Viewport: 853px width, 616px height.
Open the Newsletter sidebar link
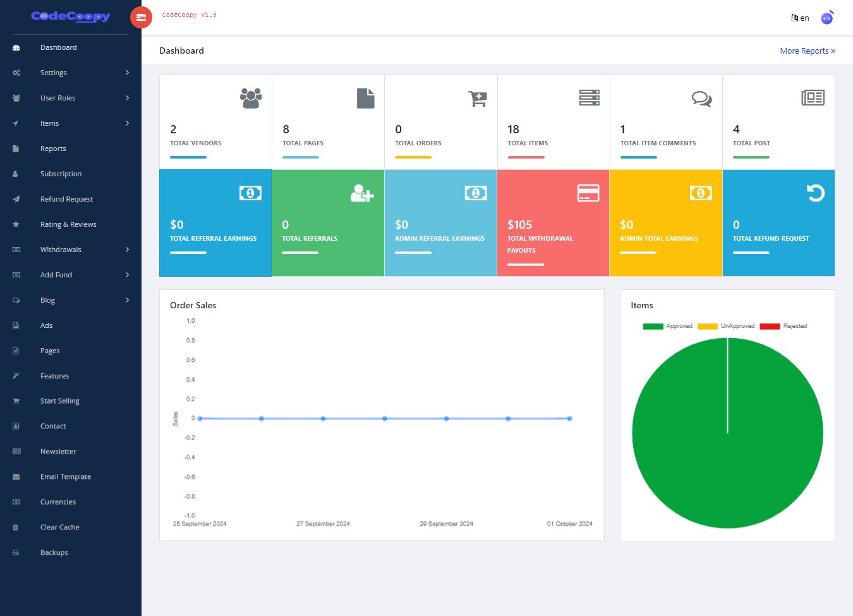coord(71,452)
